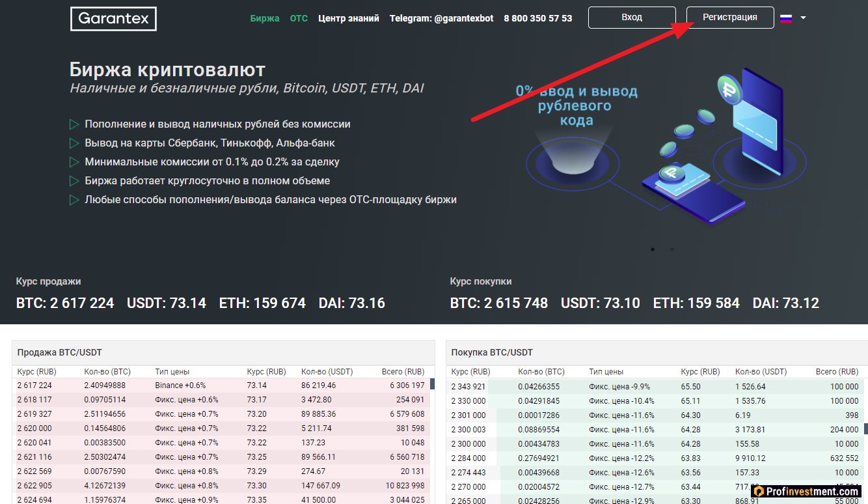Select sell order row priced 2 618 117
The width and height of the screenshot is (868, 504).
tap(221, 400)
